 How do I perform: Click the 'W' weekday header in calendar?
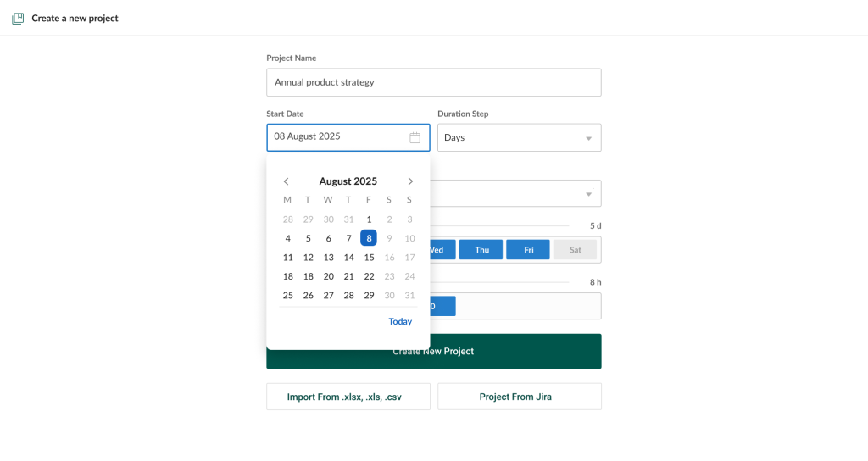point(328,200)
